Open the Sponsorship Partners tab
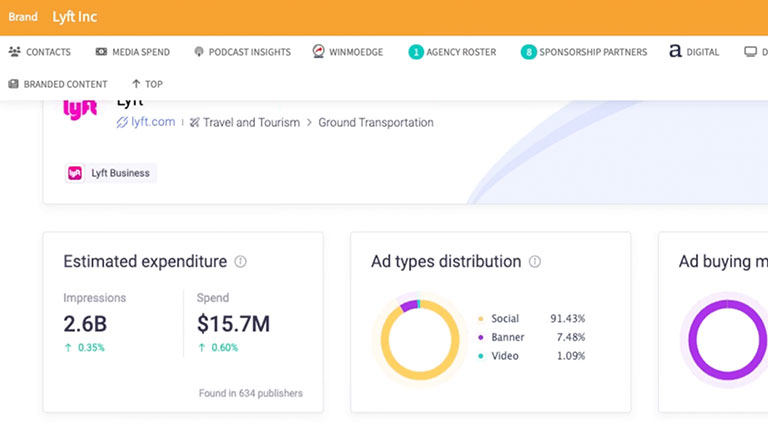Image resolution: width=768 pixels, height=439 pixels. tap(584, 52)
